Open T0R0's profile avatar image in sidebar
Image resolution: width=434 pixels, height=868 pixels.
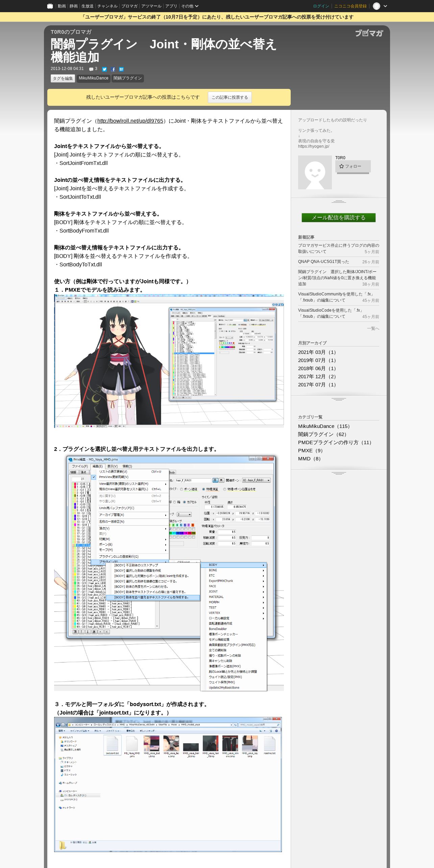coord(315,172)
